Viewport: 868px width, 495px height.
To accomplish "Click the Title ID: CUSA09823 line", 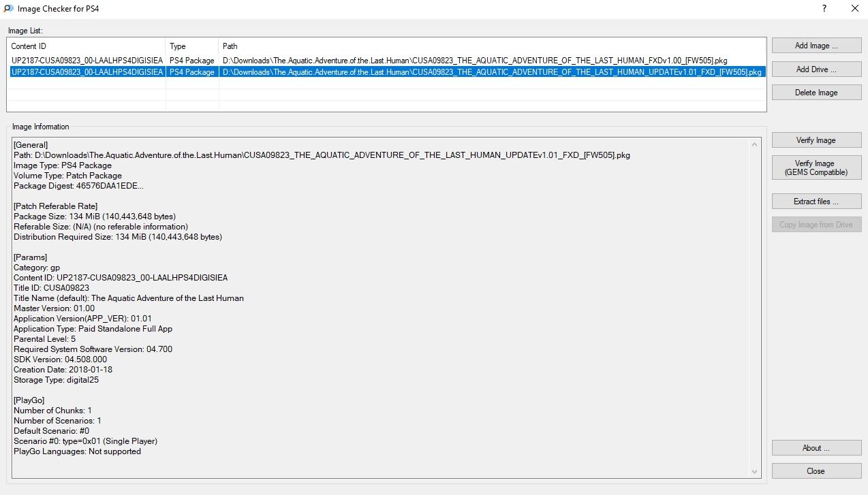I will [x=51, y=288].
